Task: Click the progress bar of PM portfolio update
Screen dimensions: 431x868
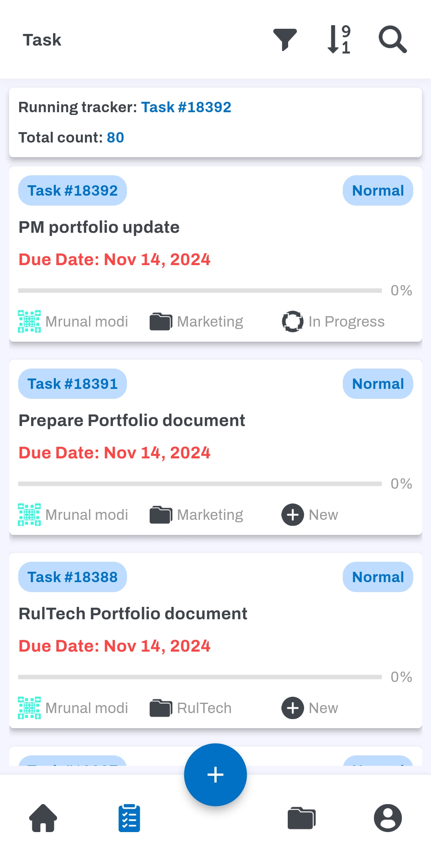Action: tap(200, 290)
